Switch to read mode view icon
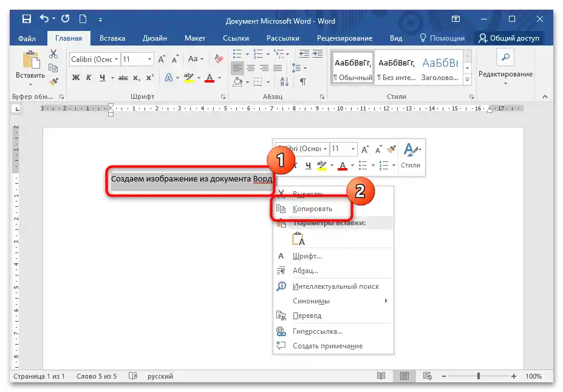The image size is (563, 392). 381,376
